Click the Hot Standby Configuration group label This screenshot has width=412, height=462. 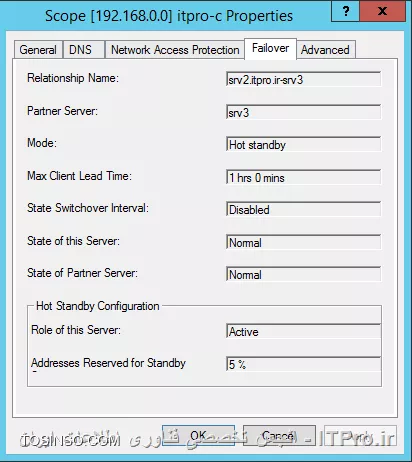click(98, 306)
